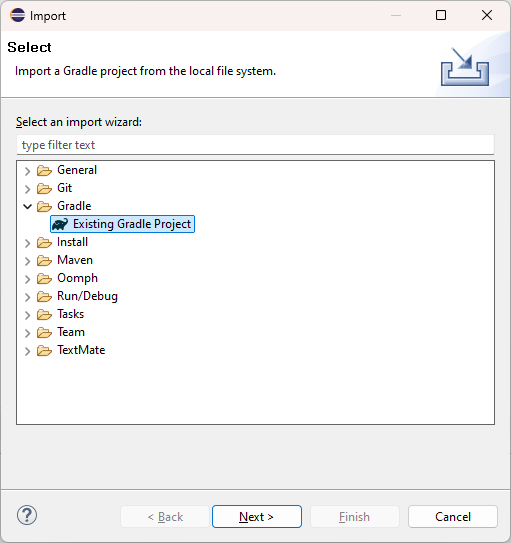
Task: Select Existing Gradle Project item
Action: (123, 224)
